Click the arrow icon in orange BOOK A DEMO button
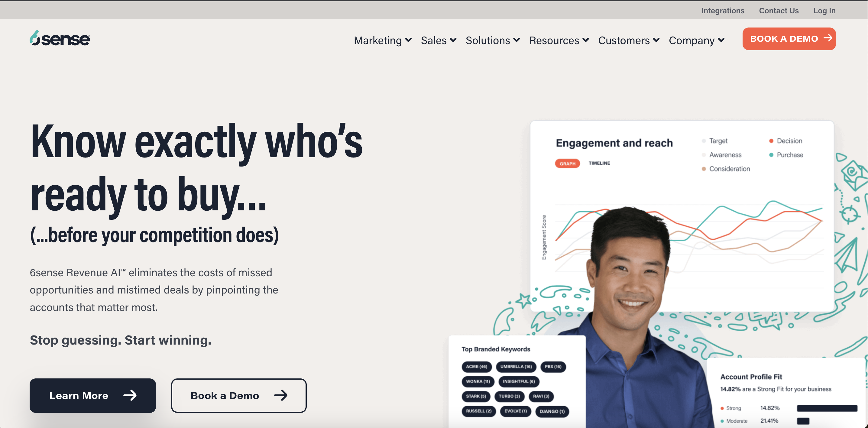 point(828,38)
